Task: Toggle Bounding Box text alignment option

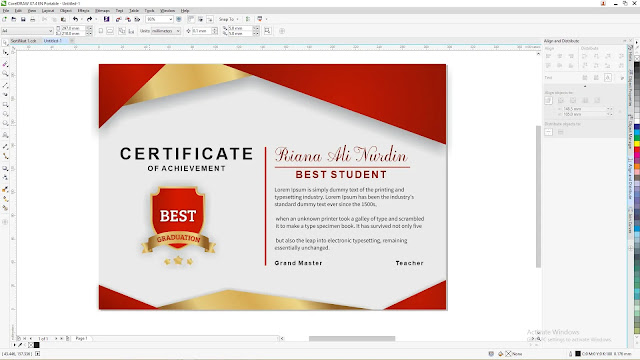Action: click(608, 78)
